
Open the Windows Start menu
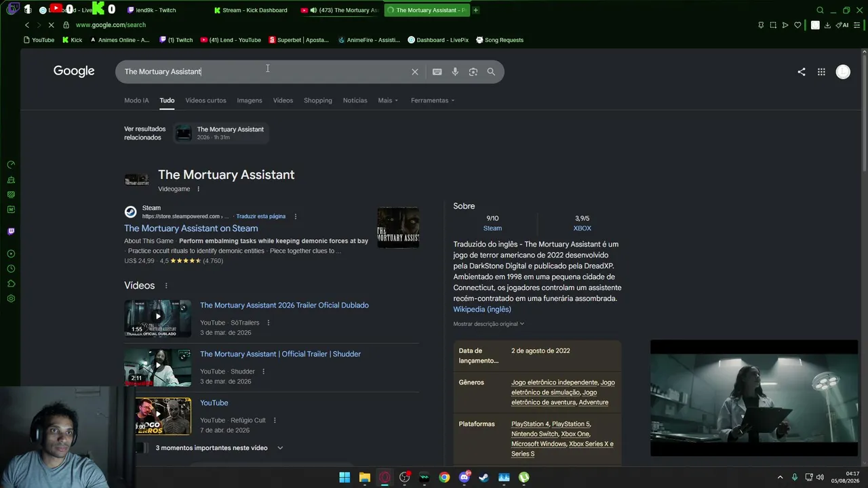tap(344, 477)
